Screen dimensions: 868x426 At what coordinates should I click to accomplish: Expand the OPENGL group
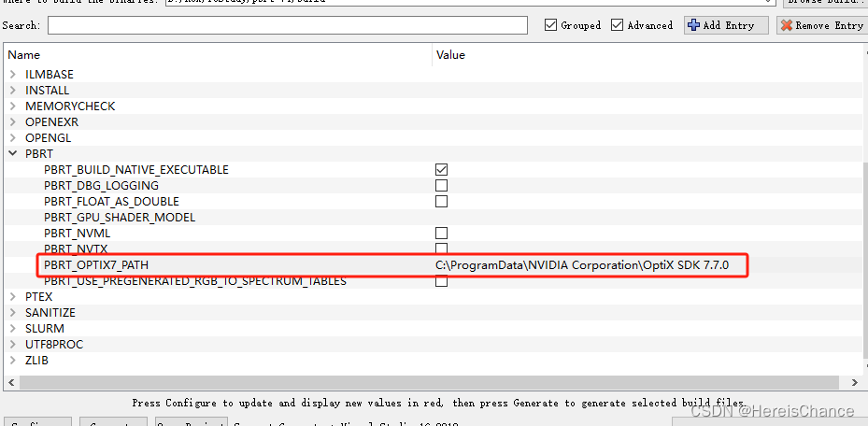[13, 137]
